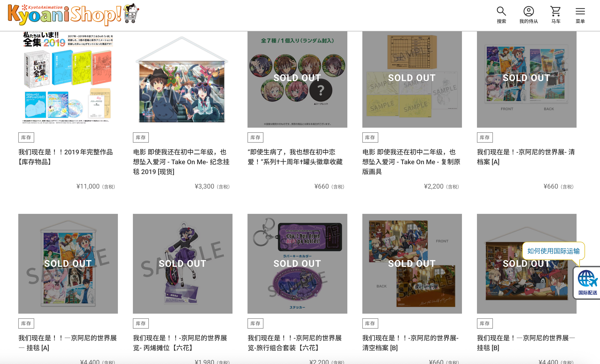Open the sold out can badge collection image
The width and height of the screenshot is (600, 364).
tap(297, 79)
